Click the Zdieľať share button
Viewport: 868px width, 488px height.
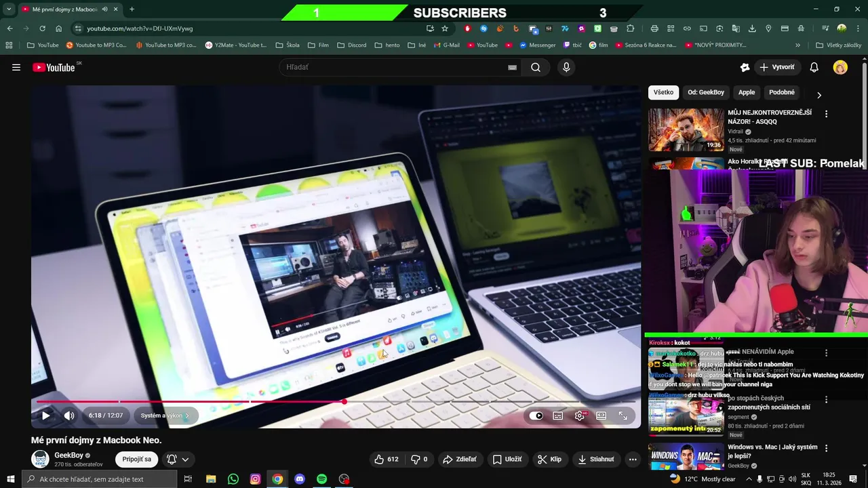(x=460, y=459)
